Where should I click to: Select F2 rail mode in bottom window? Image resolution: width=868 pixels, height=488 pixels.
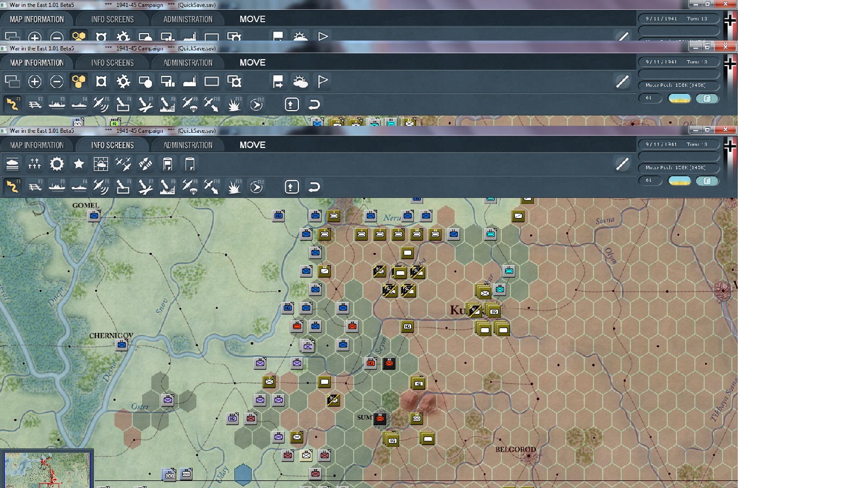click(35, 187)
